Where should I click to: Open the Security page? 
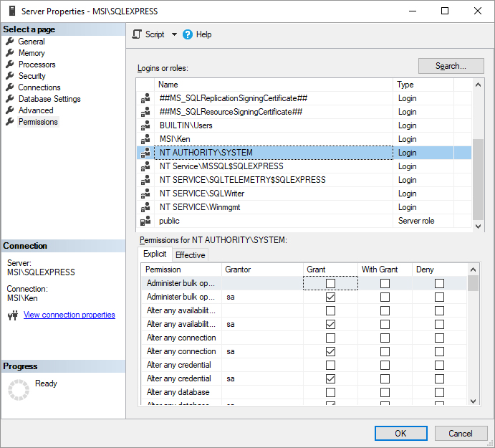click(32, 76)
